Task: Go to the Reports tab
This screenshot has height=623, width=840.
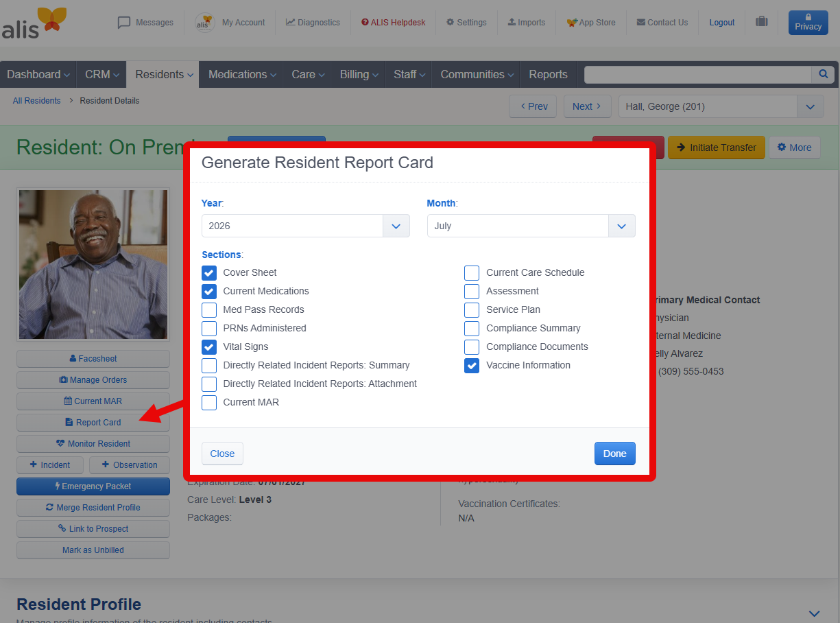Action: 548,75
